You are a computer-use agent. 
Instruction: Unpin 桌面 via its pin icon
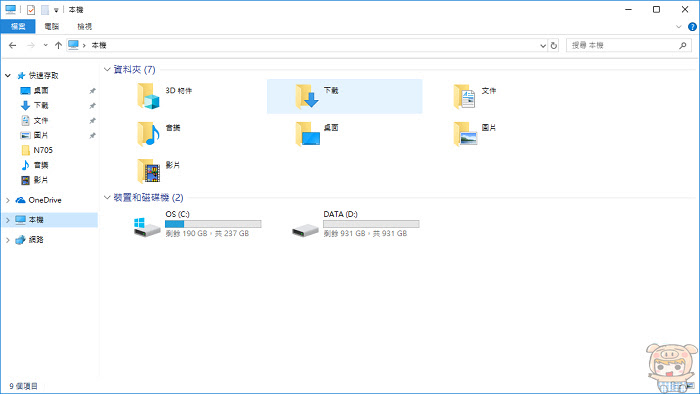pyautogui.click(x=92, y=91)
